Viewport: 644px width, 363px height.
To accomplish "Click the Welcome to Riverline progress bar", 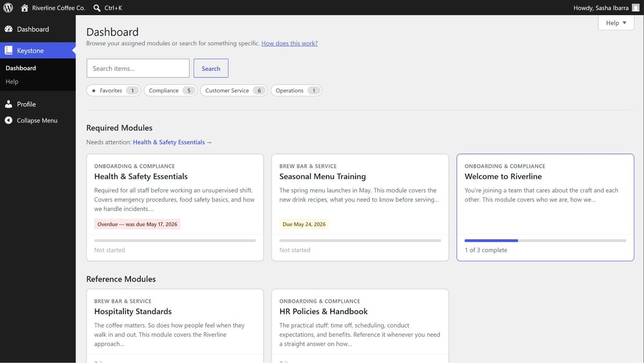I will (545, 241).
